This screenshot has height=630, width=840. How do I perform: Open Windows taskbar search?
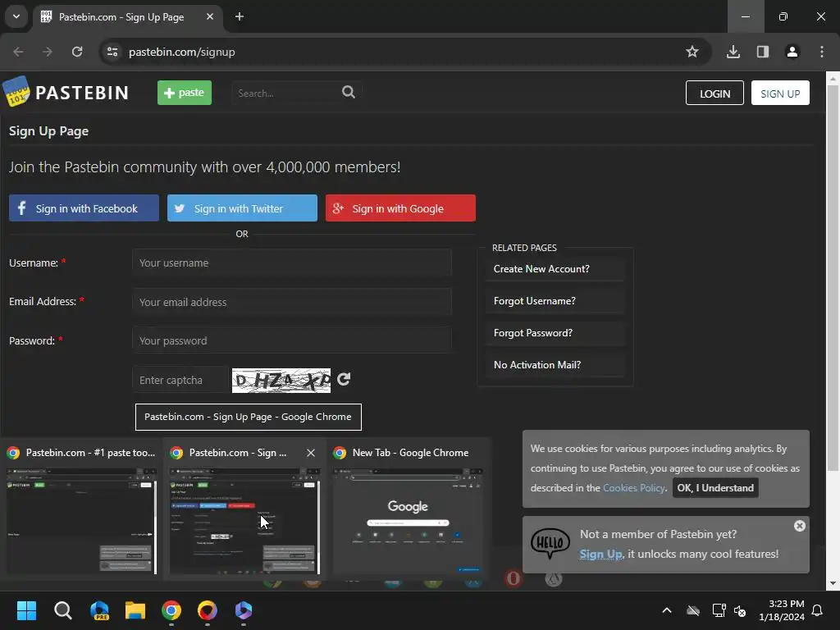62,610
